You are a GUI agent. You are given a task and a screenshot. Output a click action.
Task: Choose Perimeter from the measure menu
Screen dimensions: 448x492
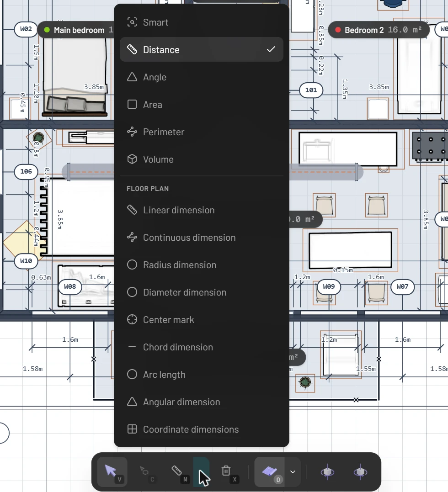coord(201,132)
